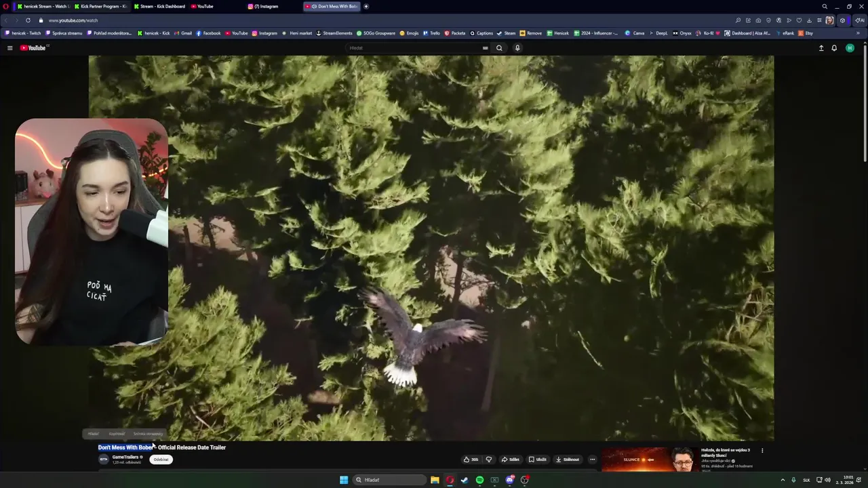Open the Opera main menu logo
868x488 pixels.
point(6,6)
